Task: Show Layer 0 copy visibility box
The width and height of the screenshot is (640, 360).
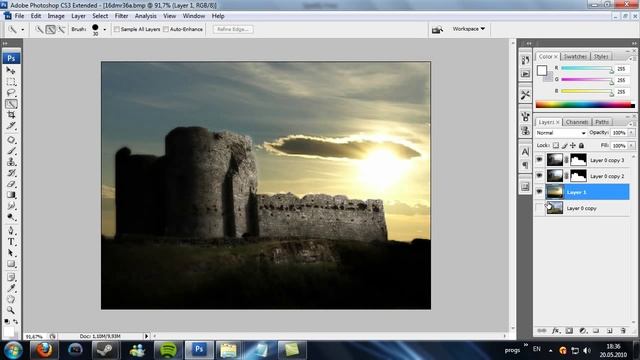Action: pyautogui.click(x=540, y=208)
